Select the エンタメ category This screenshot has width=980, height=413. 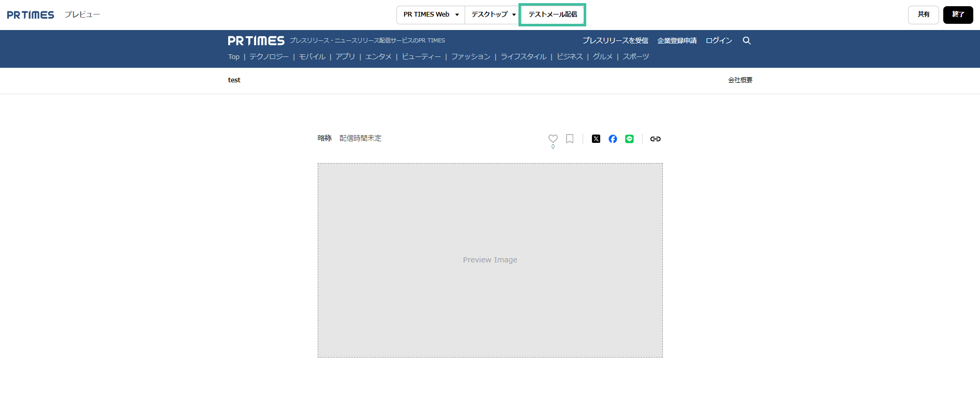point(378,57)
